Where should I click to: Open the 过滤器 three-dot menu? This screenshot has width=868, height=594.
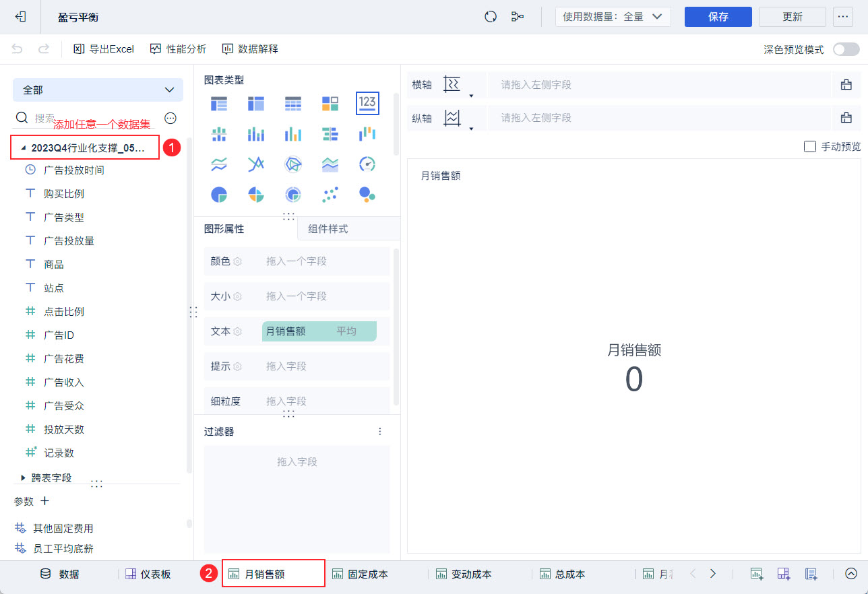(380, 432)
